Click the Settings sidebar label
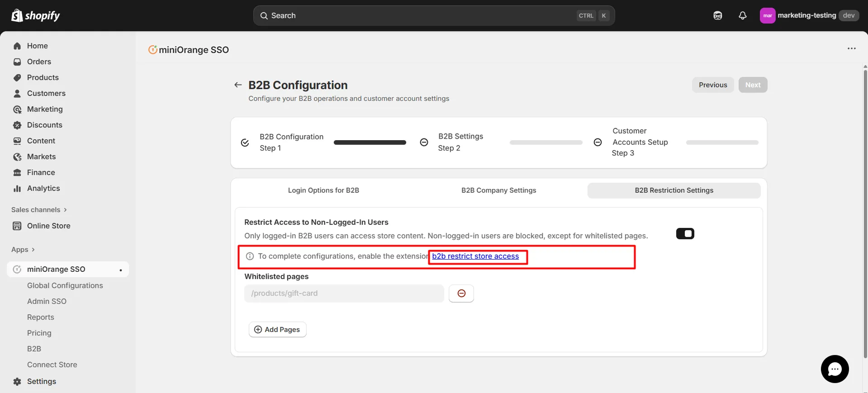Viewport: 868px width, 393px height. click(x=42, y=381)
